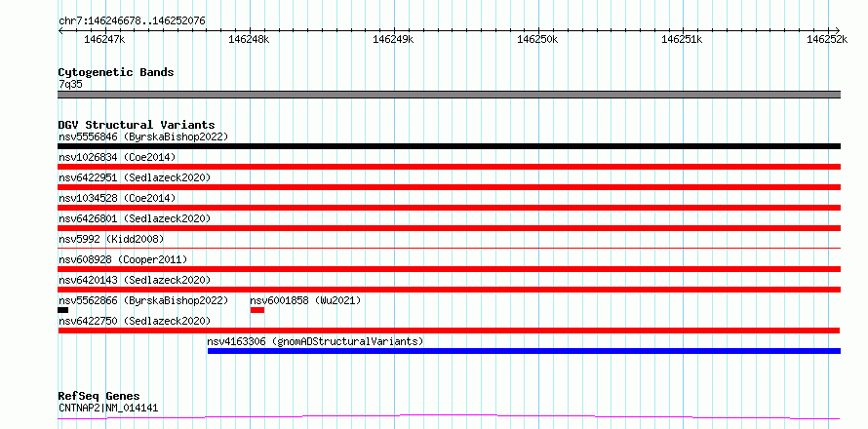Select the thin red line of nsv5992

click(x=449, y=249)
